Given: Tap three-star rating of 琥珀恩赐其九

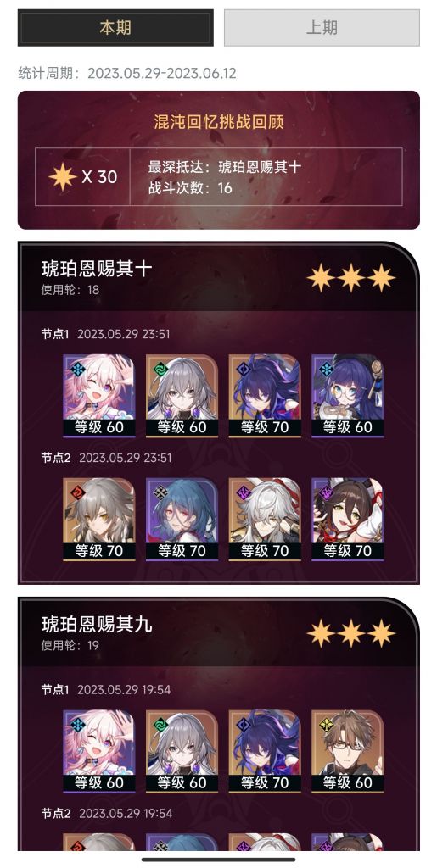Looking at the screenshot, I should coord(351,633).
